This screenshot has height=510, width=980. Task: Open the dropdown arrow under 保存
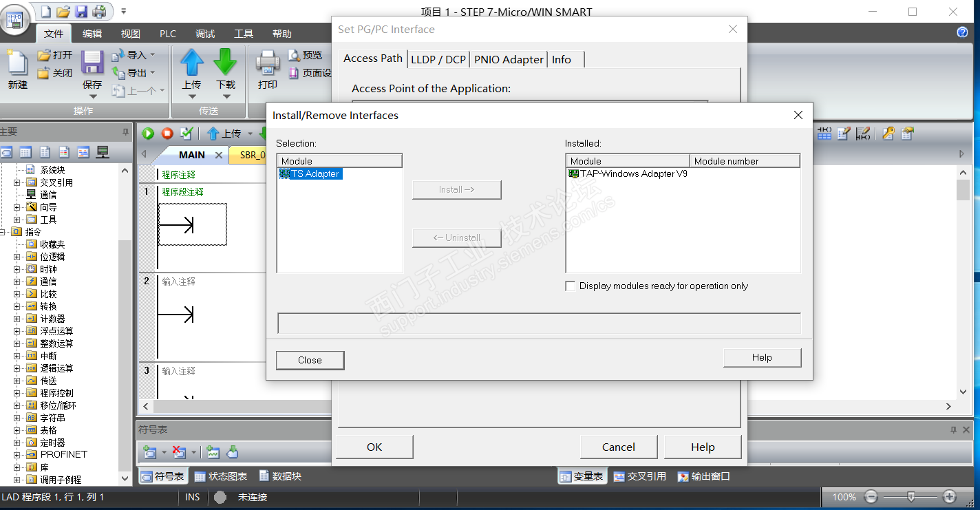pos(92,96)
